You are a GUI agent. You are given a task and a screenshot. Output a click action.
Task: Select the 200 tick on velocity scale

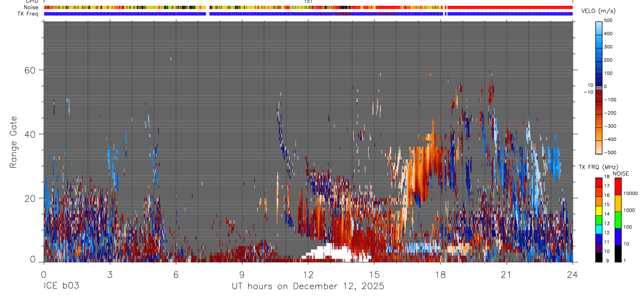(x=609, y=60)
